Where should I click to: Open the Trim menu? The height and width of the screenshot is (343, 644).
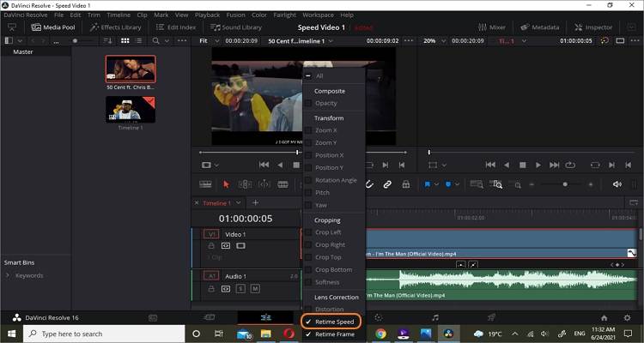coord(94,15)
